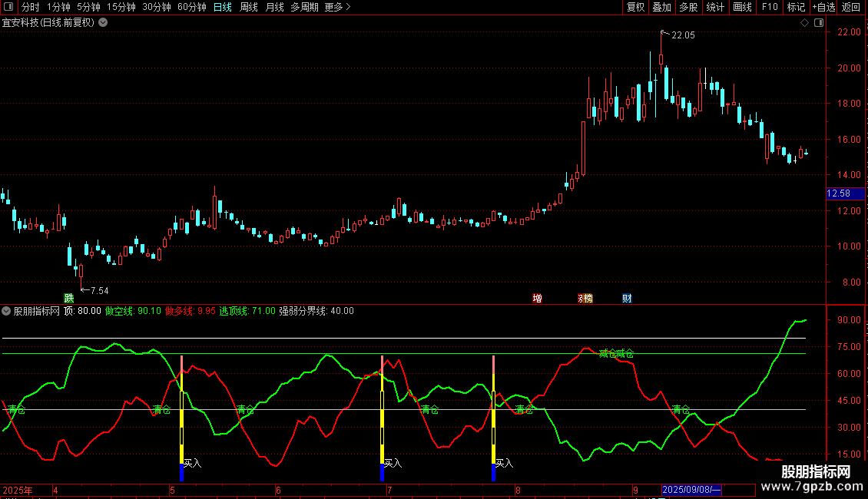The image size is (868, 499).
Task: Click the 做空线: 90.10 indicator value
Action: [133, 311]
